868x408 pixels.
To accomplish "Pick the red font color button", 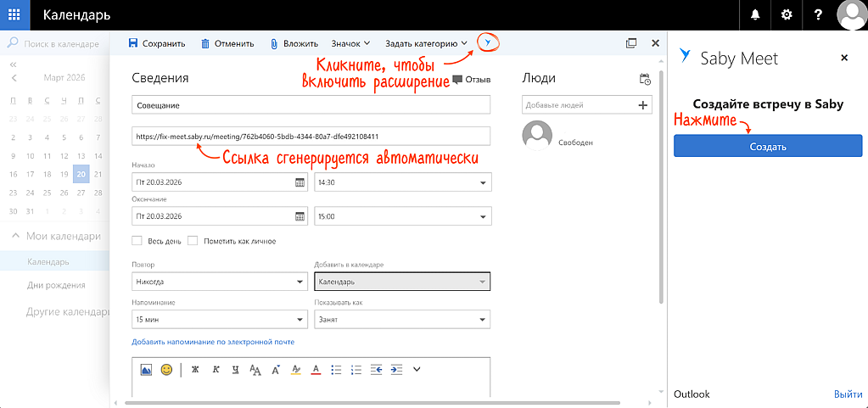I will (316, 369).
